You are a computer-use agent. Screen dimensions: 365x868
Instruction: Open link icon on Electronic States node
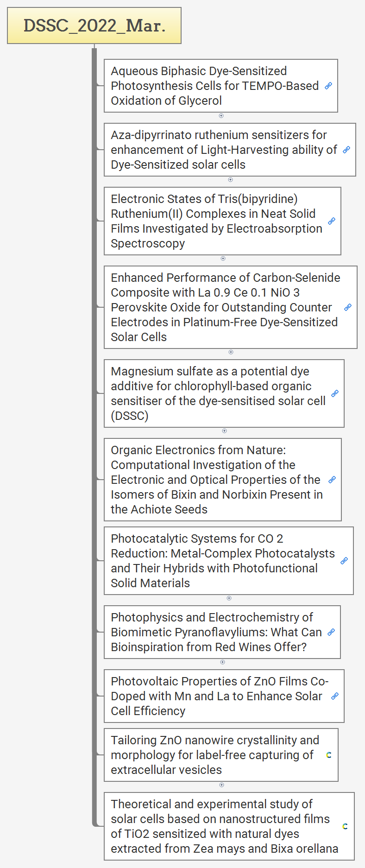332,221
